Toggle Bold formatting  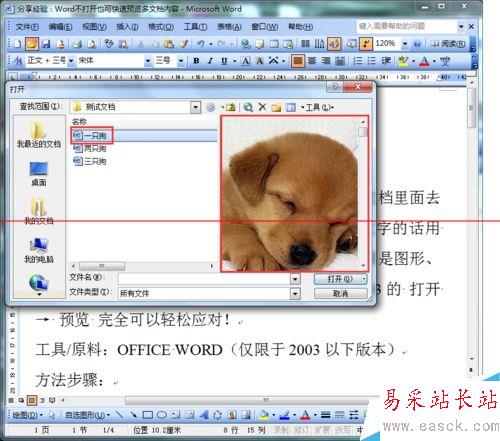click(196, 61)
